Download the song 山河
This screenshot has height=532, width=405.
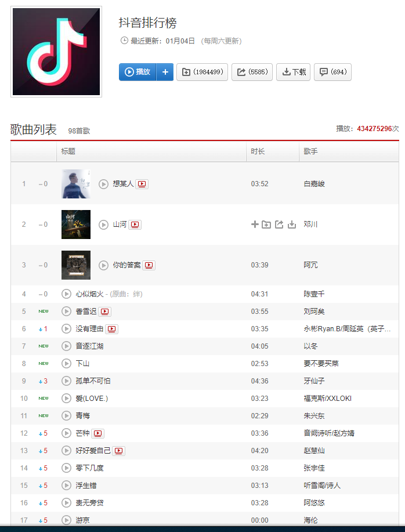coord(292,225)
